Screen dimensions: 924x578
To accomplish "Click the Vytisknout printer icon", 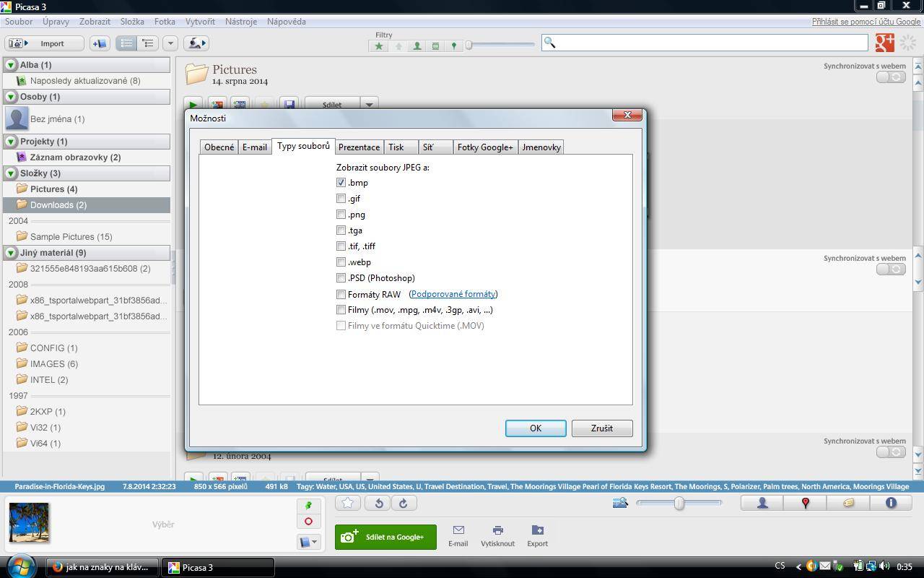I will [497, 535].
